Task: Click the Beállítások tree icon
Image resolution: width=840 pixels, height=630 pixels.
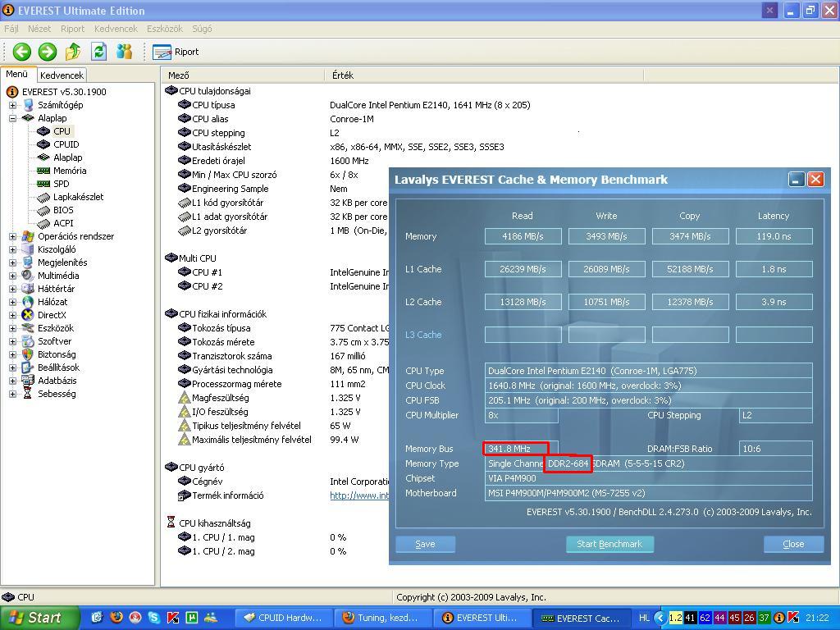Action: click(28, 367)
